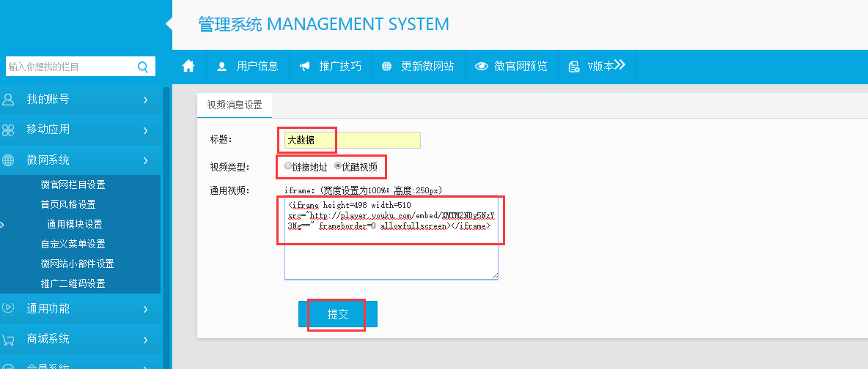
Task: Click the 推广技巧 megaphone icon
Action: pos(304,67)
